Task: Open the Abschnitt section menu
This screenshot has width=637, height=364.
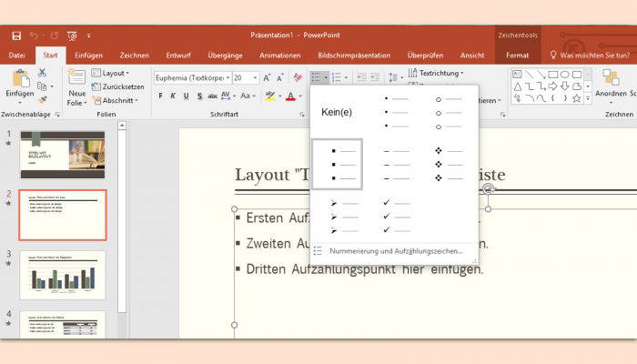Action: (116, 100)
